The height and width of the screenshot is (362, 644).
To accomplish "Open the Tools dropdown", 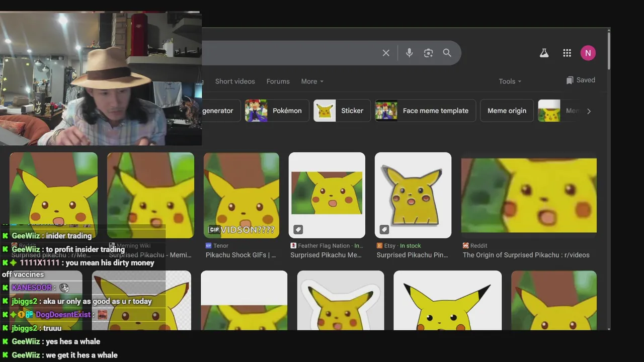I will pos(510,81).
